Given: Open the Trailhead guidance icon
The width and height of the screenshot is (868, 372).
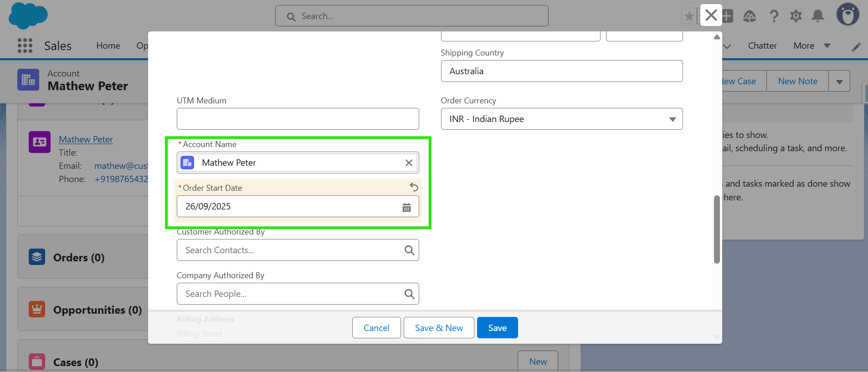Looking at the screenshot, I should coord(750,16).
